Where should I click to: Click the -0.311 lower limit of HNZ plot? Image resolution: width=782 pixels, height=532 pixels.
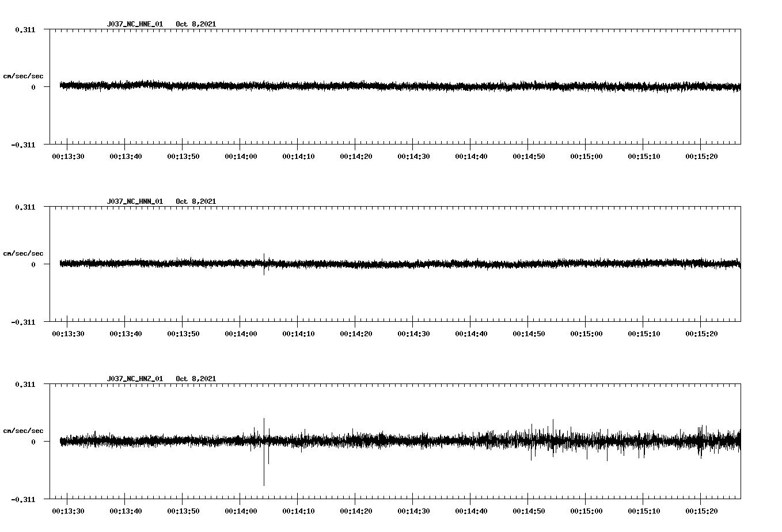[x=23, y=499]
